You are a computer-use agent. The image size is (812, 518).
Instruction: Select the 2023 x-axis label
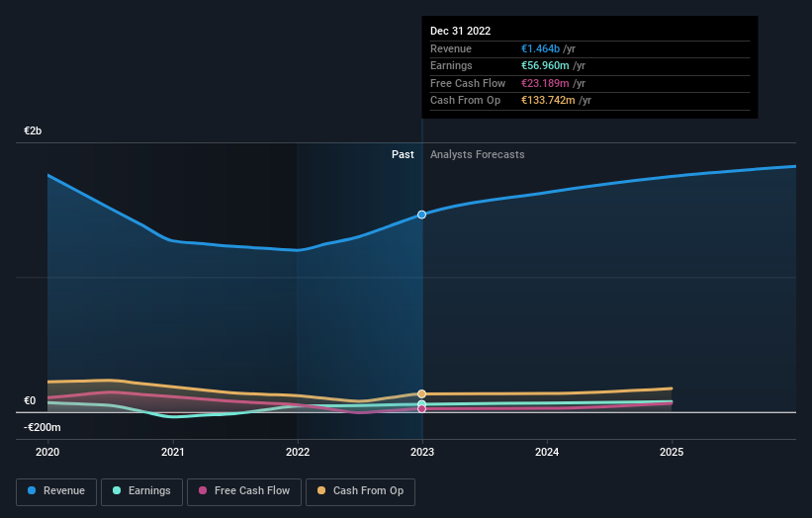tap(422, 452)
